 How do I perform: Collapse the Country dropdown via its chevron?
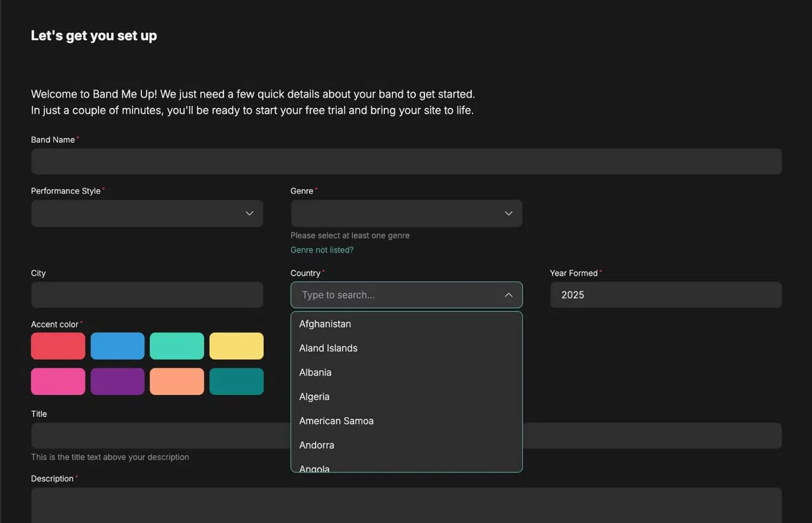pyautogui.click(x=508, y=295)
